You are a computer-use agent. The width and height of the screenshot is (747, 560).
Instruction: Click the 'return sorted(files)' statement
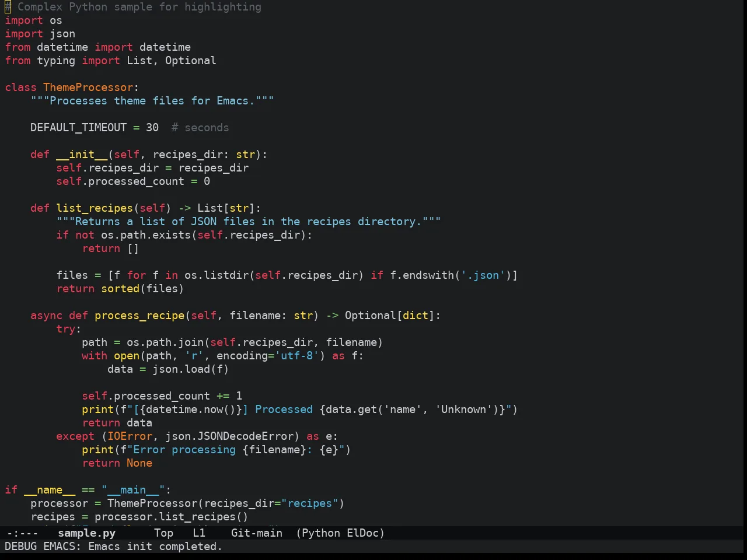pos(120,289)
